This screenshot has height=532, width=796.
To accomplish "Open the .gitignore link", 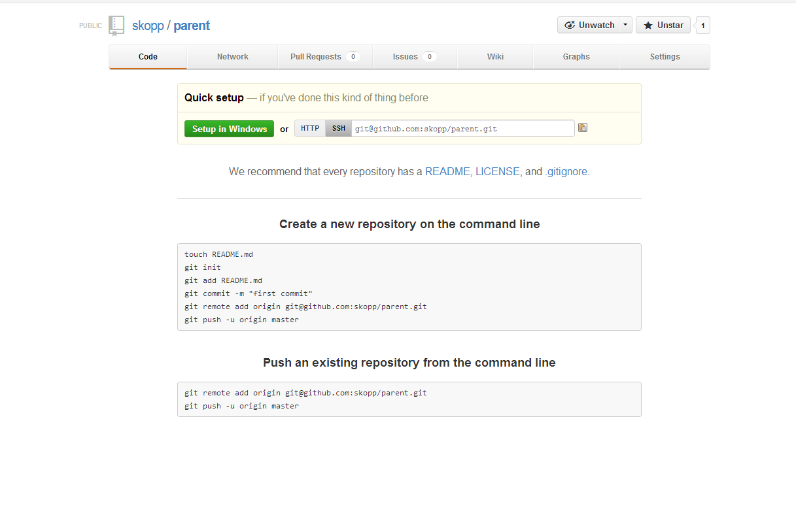I will tap(566, 171).
